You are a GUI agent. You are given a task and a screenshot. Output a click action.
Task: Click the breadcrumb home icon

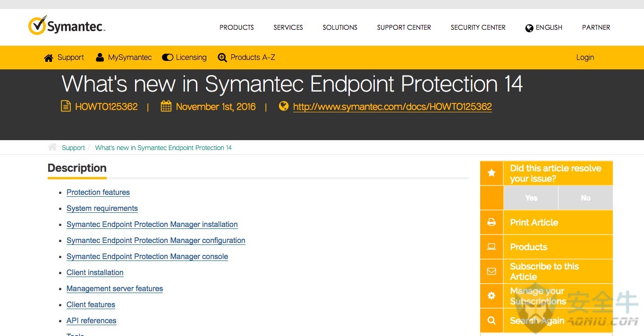click(52, 147)
